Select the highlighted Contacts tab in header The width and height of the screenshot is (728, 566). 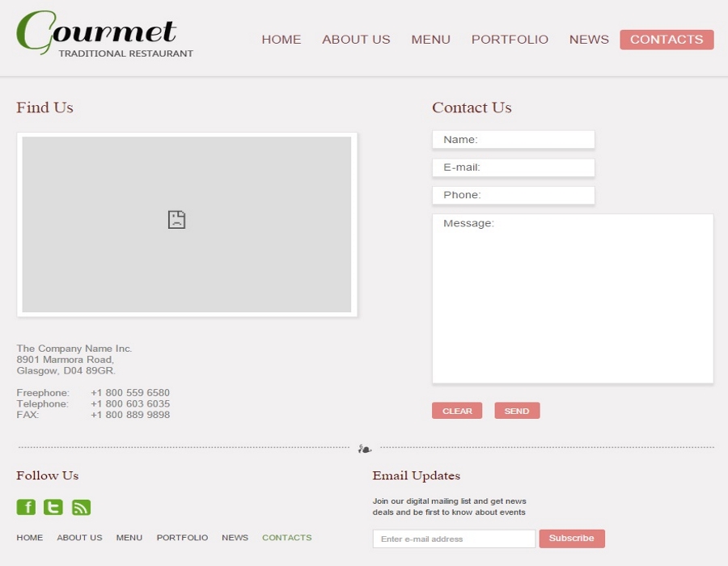pos(667,40)
